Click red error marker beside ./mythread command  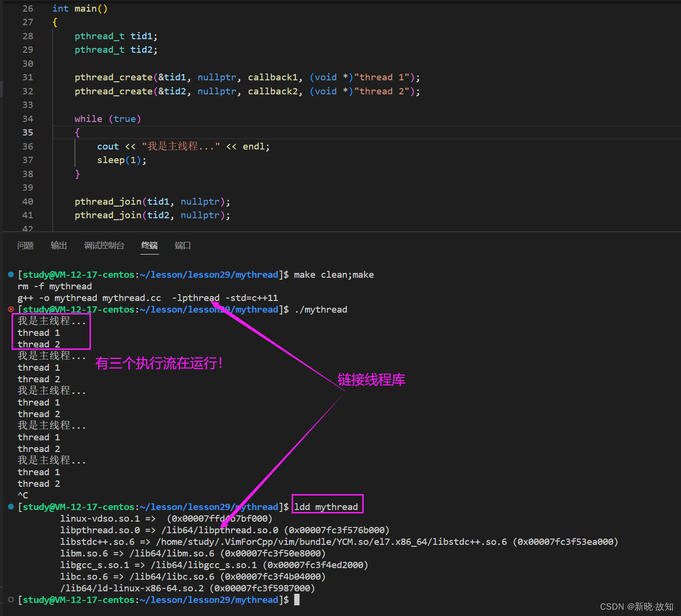tap(11, 310)
